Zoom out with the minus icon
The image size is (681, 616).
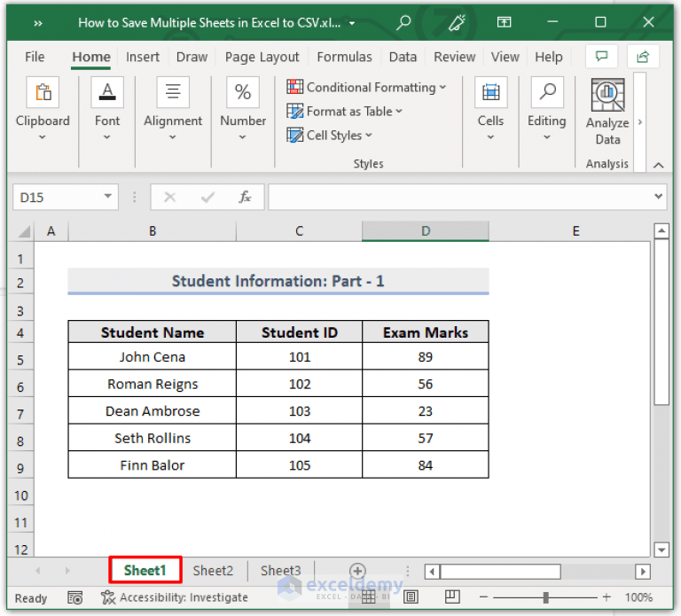pyautogui.click(x=483, y=597)
